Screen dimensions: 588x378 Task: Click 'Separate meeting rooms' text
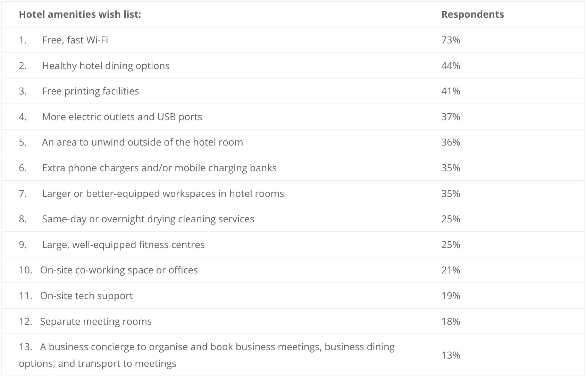(x=96, y=321)
